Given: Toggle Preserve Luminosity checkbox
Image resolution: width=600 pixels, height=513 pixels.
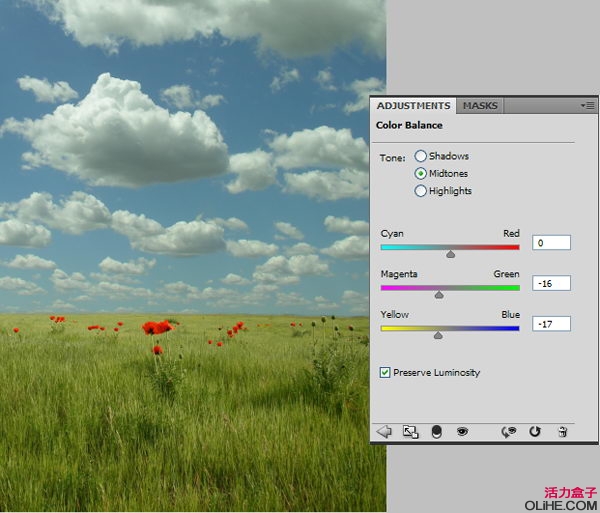Looking at the screenshot, I should 385,372.
